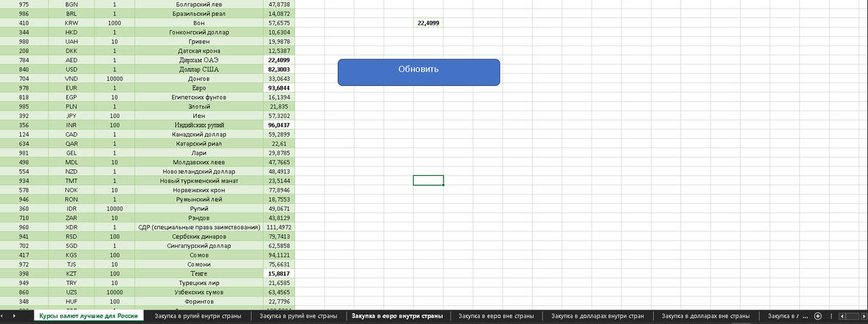Select the bold 22,4099 cell above Обновить button
The height and width of the screenshot is (324, 868).
428,23
